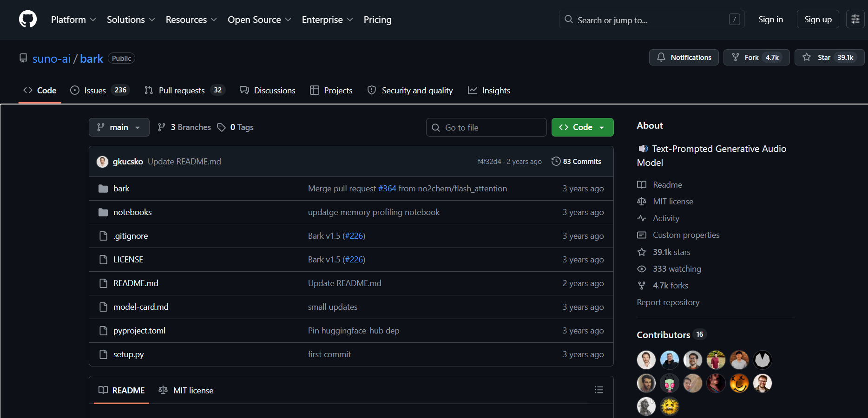
Task: Open the green Code clone dropdown
Action: point(582,127)
